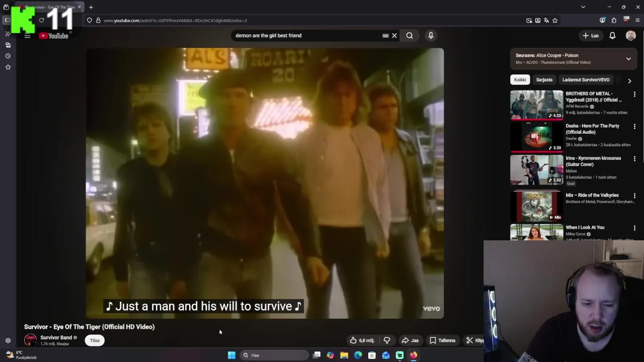This screenshot has width=644, height=362.
Task: Go to the YouTube home logo
Action: [x=54, y=36]
